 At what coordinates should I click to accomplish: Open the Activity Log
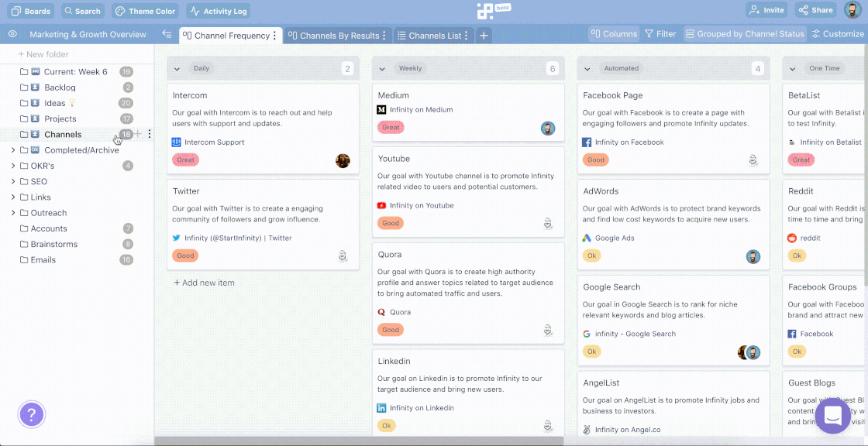(218, 11)
